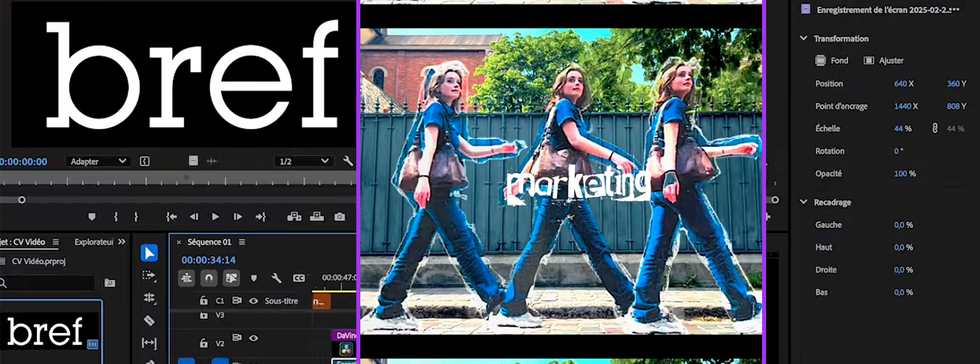Hide the V2 track with eye icon
Viewport: 980px width, 364px height.
coord(254,337)
